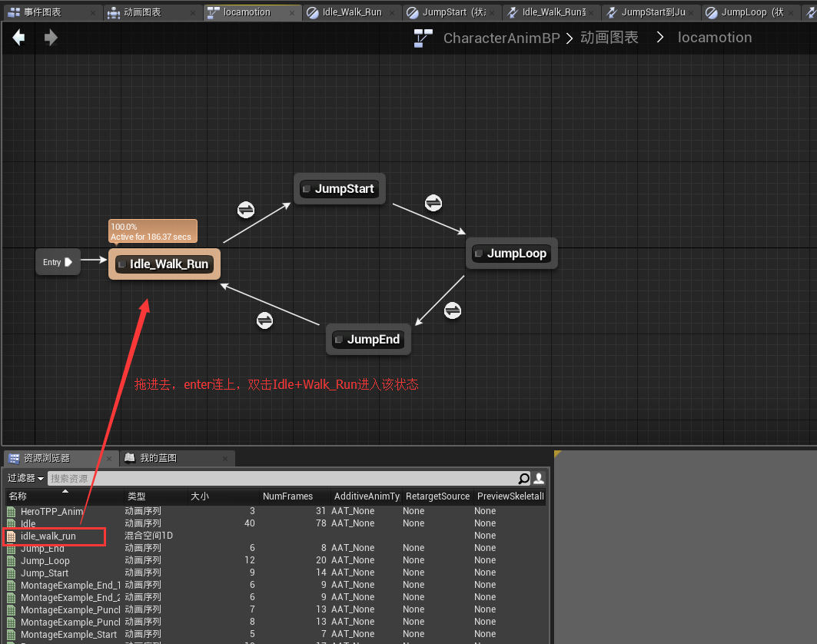Click CharacterAnimBP in the breadcrumb
Screen dimensions: 817x644
[501, 38]
